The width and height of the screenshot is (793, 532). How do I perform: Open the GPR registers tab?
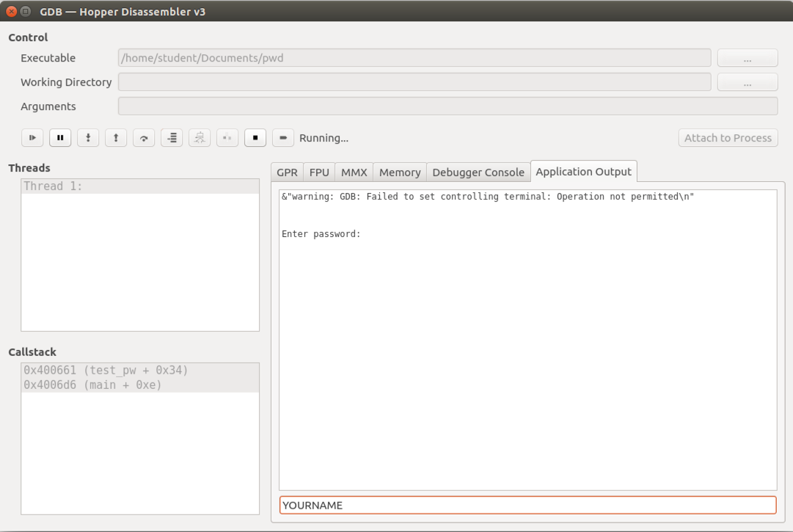tap(288, 172)
